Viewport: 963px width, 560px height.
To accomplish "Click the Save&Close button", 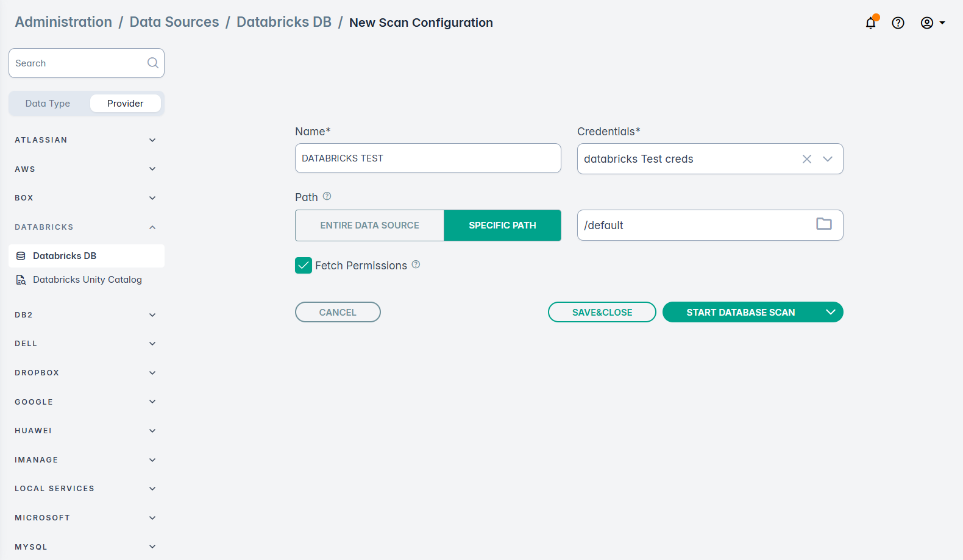I will (602, 312).
